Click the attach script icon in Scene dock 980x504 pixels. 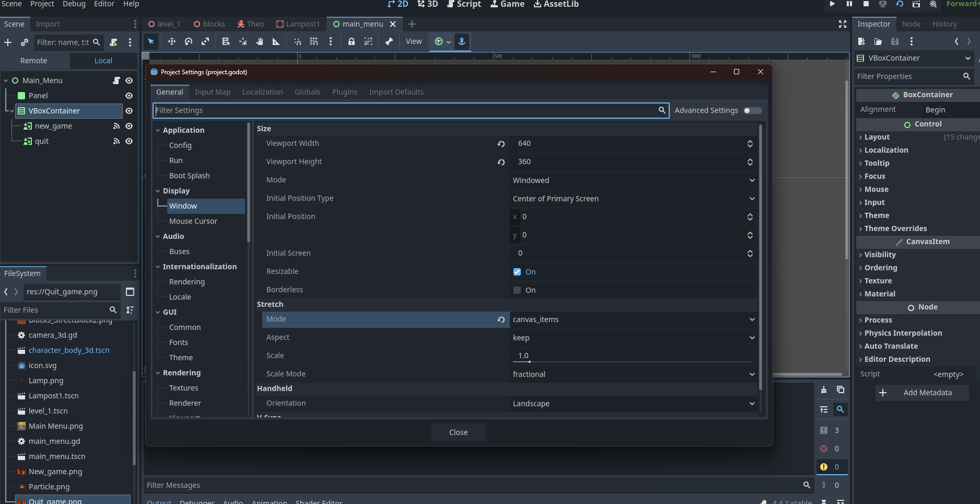coord(113,42)
